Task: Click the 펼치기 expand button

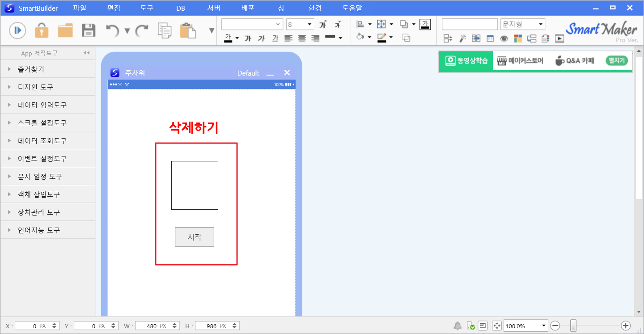Action: [x=617, y=61]
